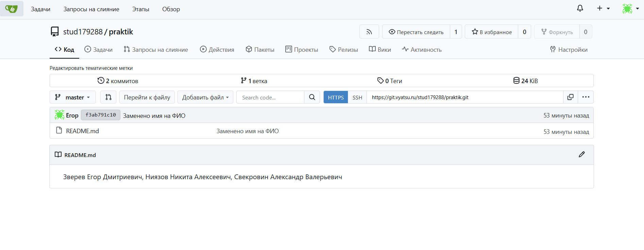Open the Настройки tab
Image resolution: width=644 pixels, height=250 pixels.
pos(569,50)
